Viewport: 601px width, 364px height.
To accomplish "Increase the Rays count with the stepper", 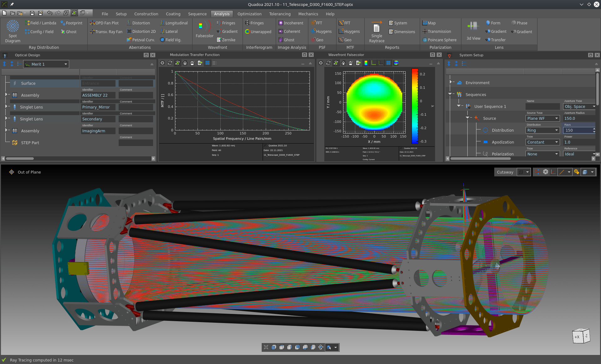I will [x=594, y=129].
